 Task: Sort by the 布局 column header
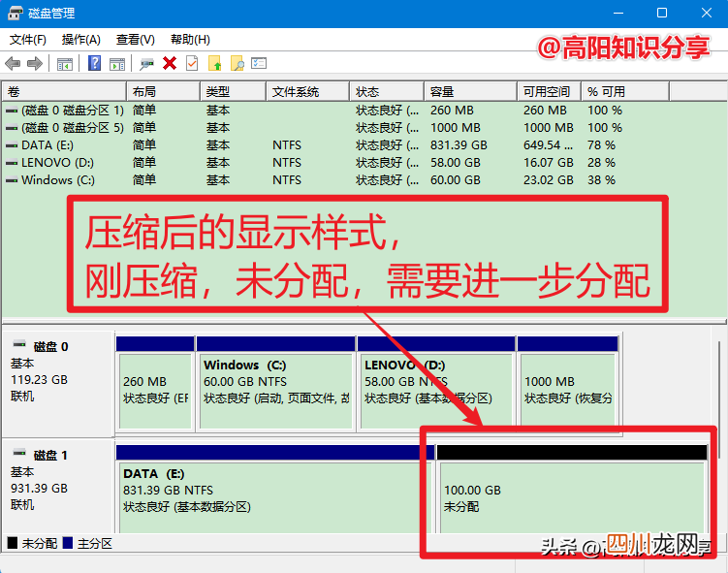(x=163, y=91)
